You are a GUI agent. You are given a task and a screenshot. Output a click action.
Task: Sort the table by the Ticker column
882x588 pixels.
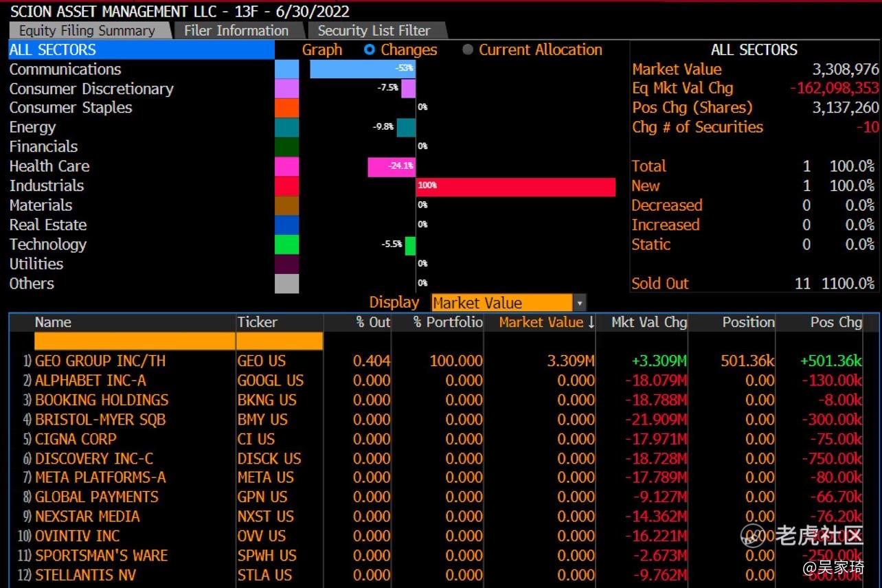258,322
